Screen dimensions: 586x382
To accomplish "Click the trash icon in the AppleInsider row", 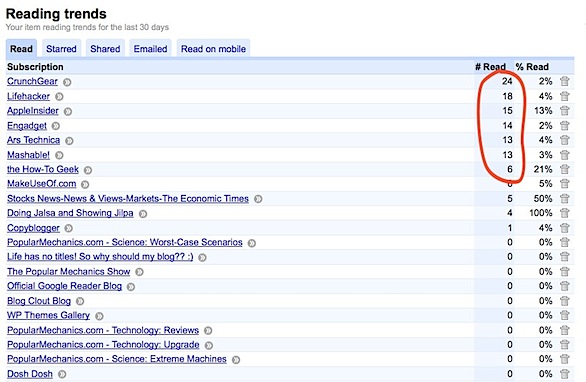I will (x=565, y=111).
